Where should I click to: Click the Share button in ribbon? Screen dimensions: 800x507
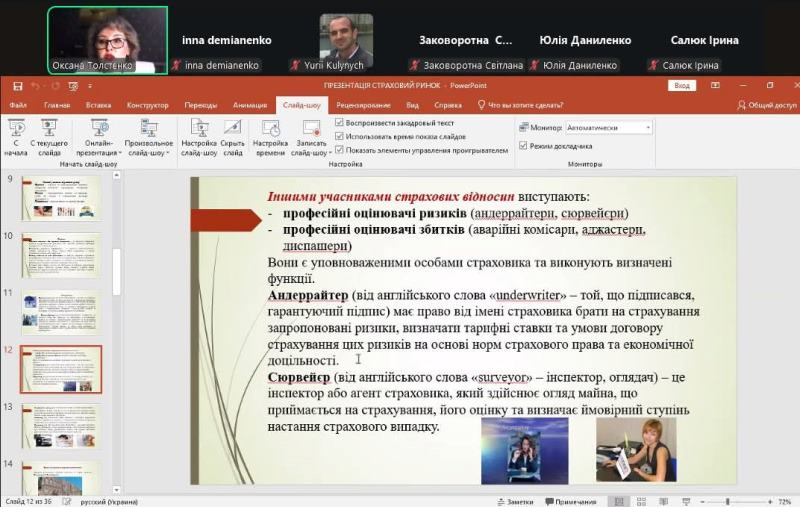pyautogui.click(x=767, y=105)
